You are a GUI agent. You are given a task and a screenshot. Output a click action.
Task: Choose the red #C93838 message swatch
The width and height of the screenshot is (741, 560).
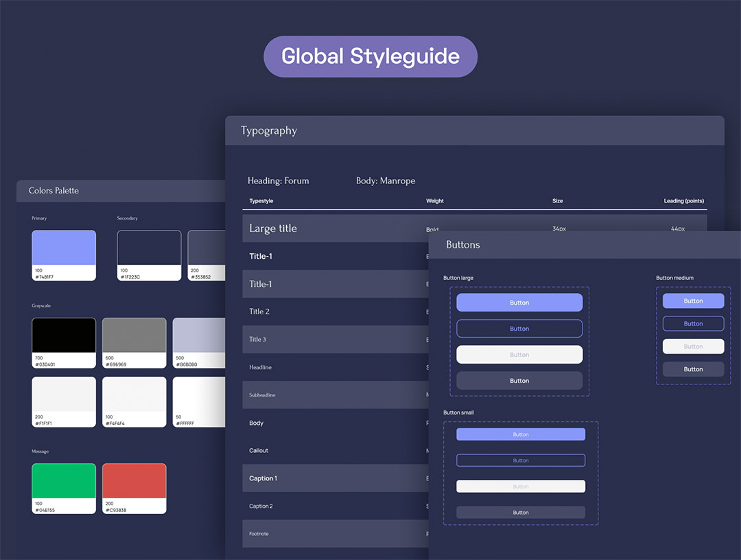pos(134,481)
